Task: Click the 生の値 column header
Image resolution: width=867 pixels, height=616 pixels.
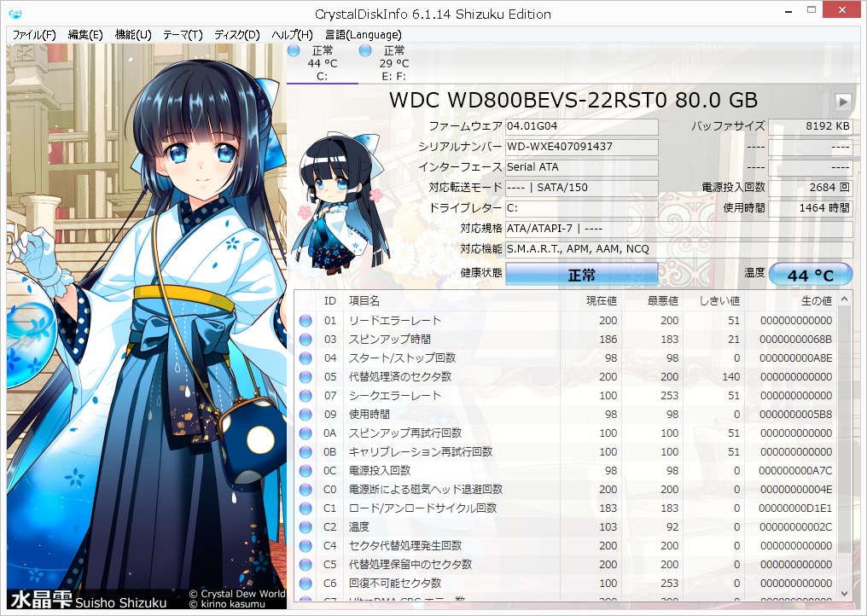Action: (x=791, y=301)
